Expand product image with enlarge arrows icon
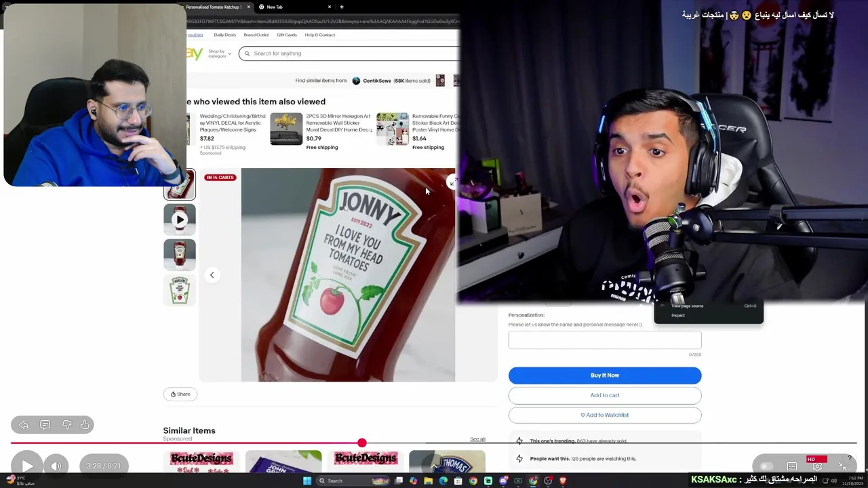Viewport: 868px width, 488px height. (452, 182)
